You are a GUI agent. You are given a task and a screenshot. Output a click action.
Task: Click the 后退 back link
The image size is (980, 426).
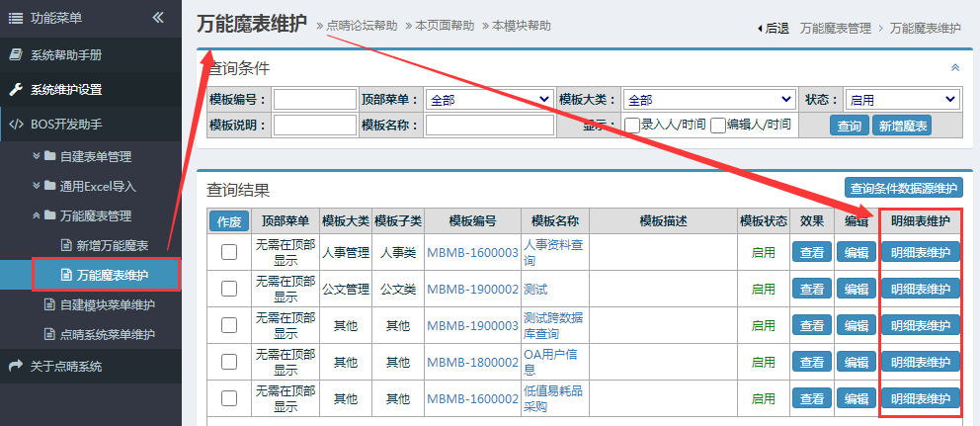click(772, 29)
